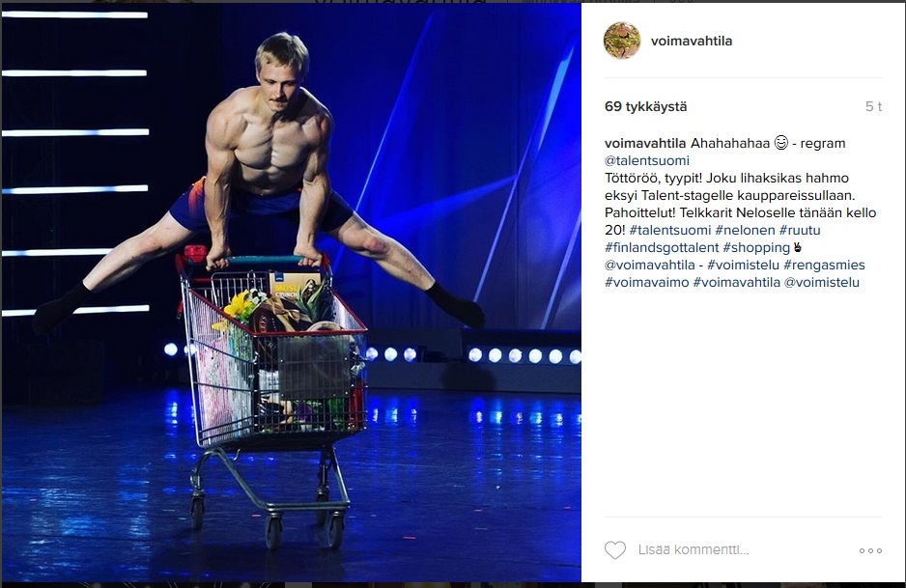Open the #nelonen hashtag
Viewport: 906px width, 588px height.
745,230
